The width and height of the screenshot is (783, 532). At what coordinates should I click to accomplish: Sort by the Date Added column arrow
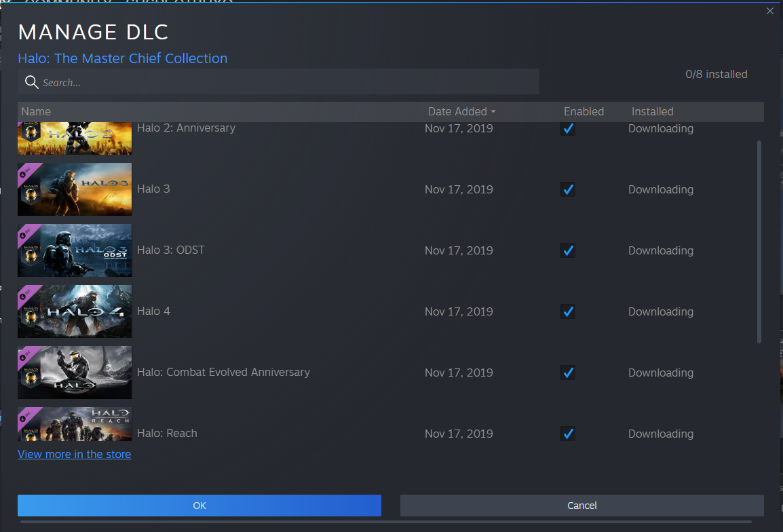[493, 112]
